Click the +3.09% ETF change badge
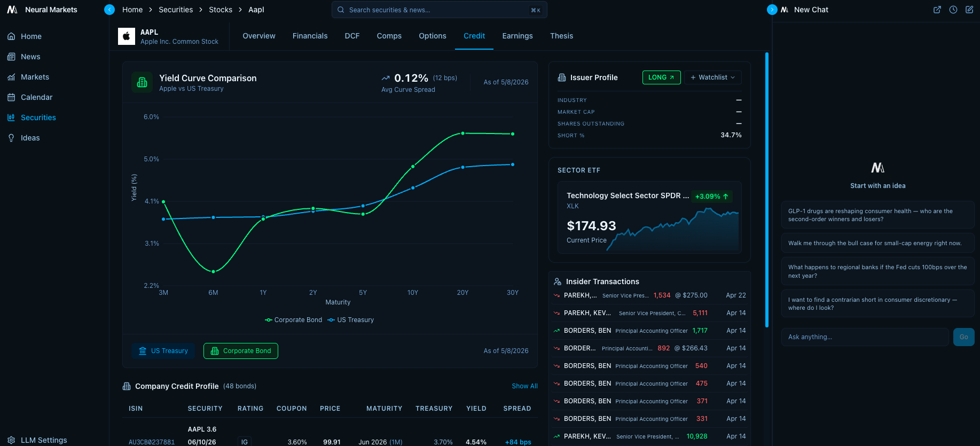Viewport: 980px width, 446px height. click(712, 197)
